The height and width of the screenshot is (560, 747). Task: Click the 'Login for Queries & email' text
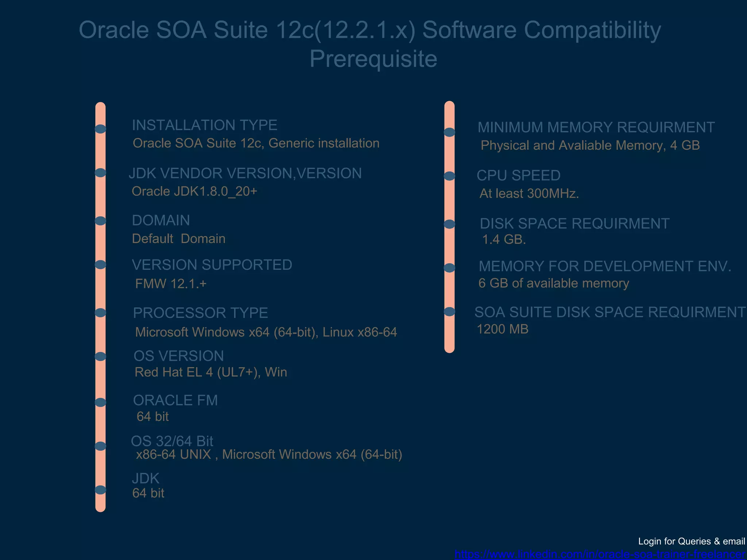coord(692,541)
